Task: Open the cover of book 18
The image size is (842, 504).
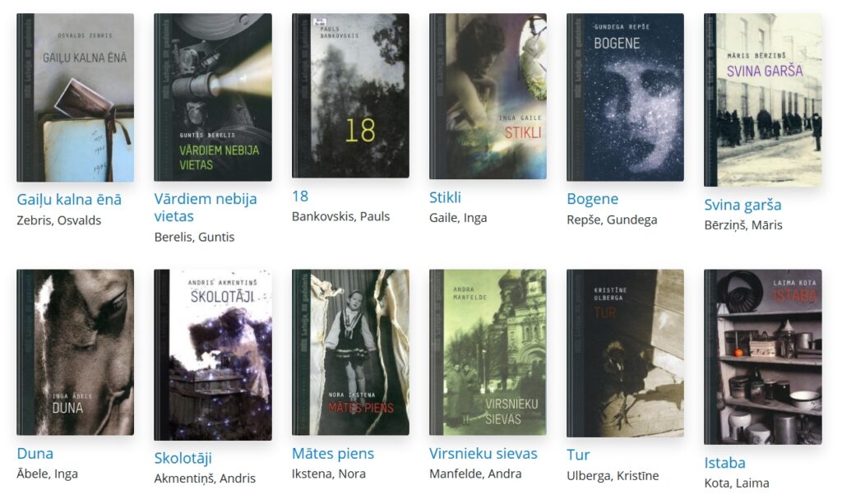Action: [350, 95]
